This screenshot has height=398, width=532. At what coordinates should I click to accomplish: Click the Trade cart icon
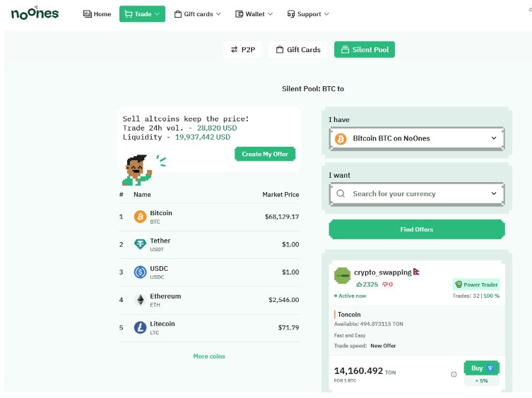(129, 14)
